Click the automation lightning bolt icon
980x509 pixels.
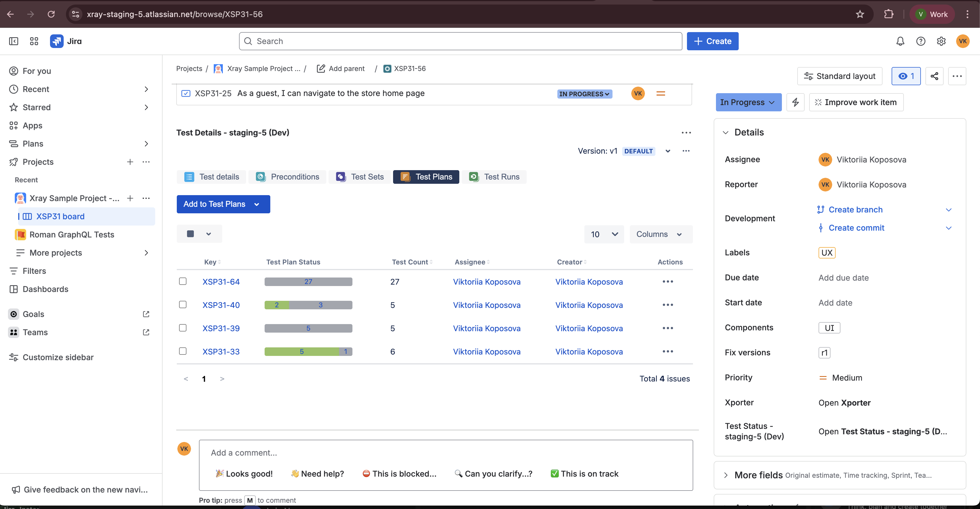[x=796, y=102]
